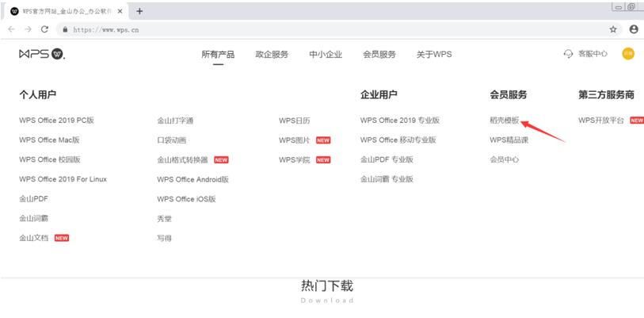Open 写得 link

164,238
